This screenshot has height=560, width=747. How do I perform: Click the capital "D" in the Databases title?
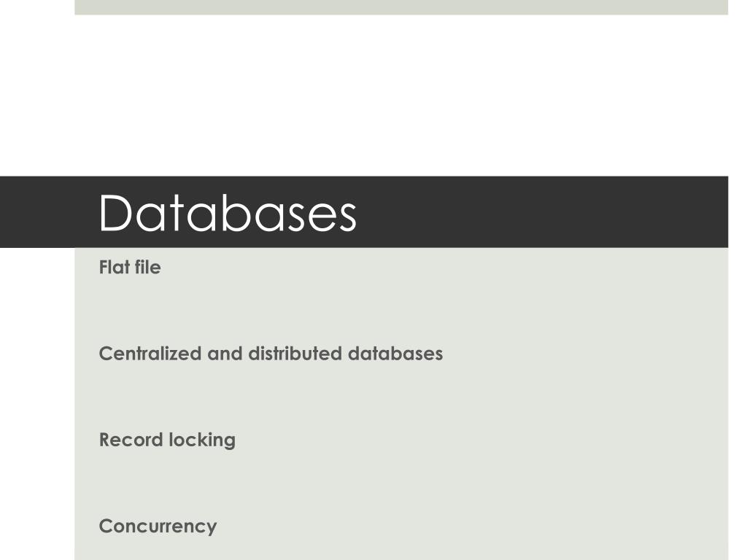tap(115, 213)
